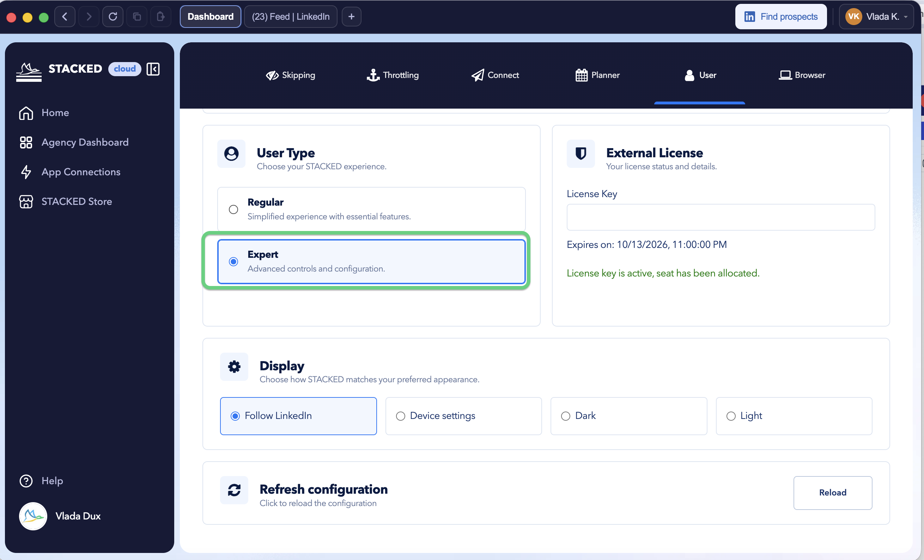Select the Regular user type radio

point(233,209)
